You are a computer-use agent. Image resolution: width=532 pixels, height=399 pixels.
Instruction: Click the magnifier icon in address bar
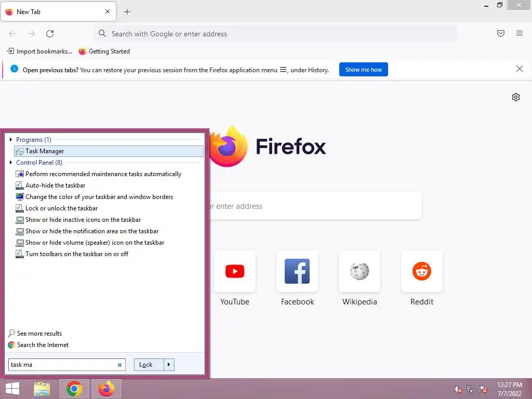click(102, 33)
